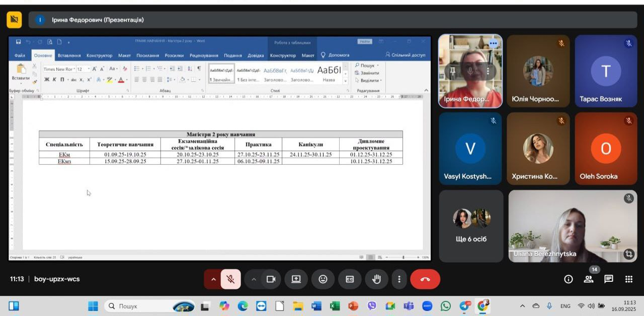Open the activities grid icon

pyautogui.click(x=628, y=279)
